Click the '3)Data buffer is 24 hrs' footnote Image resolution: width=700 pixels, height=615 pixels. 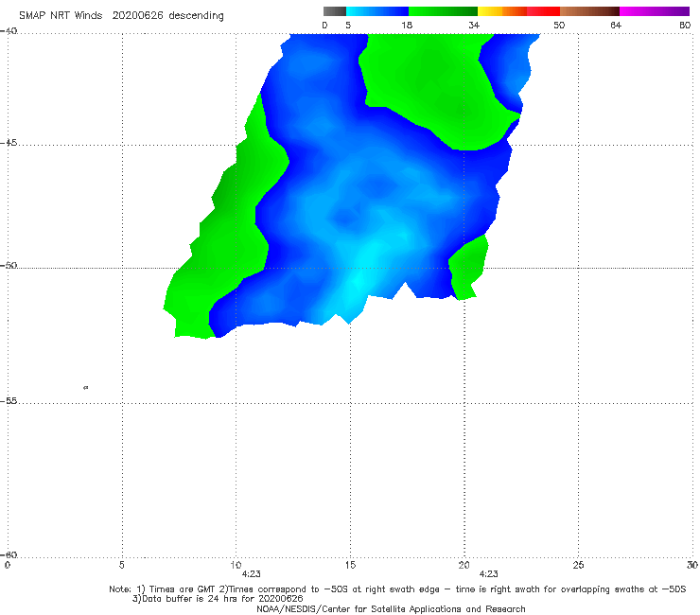tap(218, 599)
